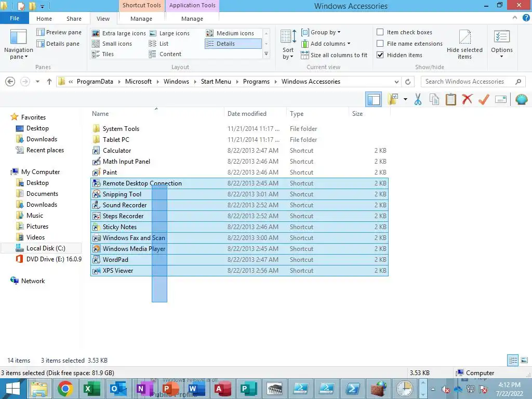This screenshot has width=532, height=399.
Task: Sort by the Name column header
Action: tap(157, 114)
